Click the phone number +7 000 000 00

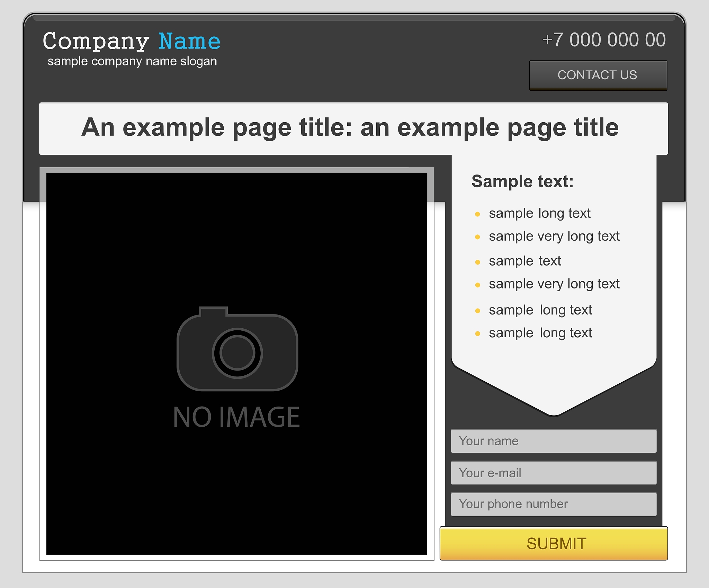(x=603, y=40)
